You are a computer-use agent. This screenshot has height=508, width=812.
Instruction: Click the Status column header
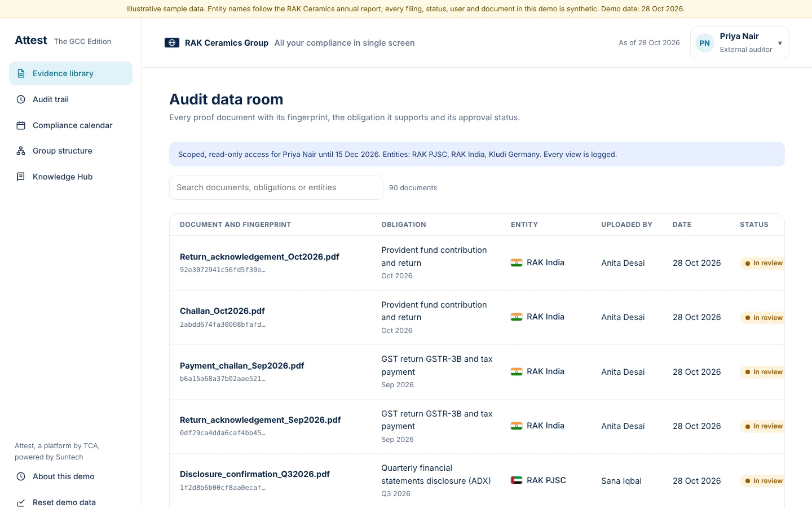(754, 225)
